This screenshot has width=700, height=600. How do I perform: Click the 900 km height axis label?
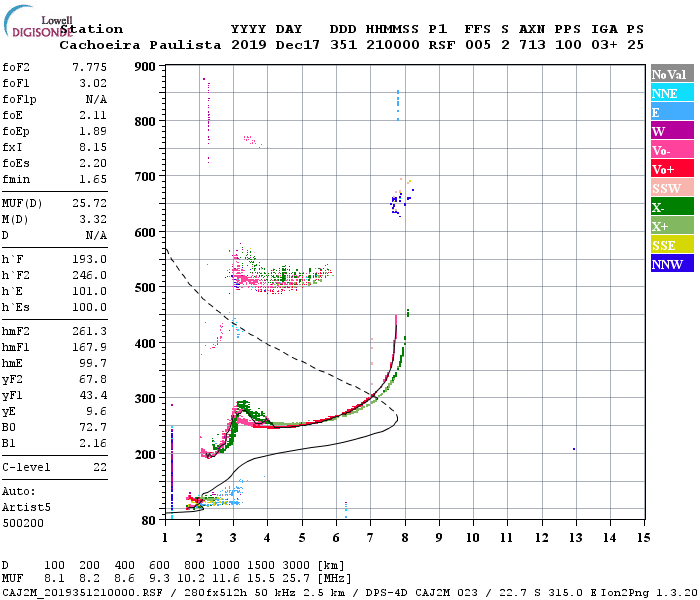click(145, 67)
